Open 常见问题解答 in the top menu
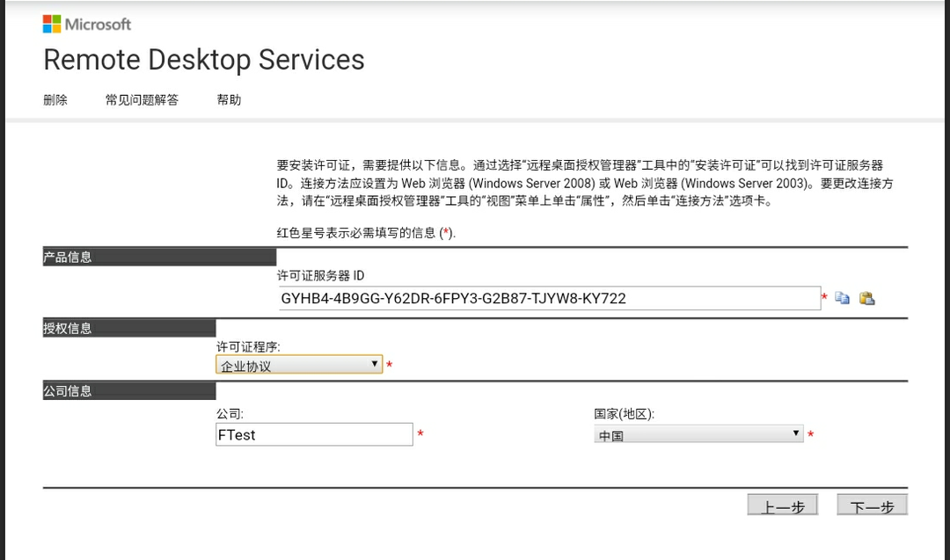This screenshot has width=950, height=560. (x=142, y=100)
